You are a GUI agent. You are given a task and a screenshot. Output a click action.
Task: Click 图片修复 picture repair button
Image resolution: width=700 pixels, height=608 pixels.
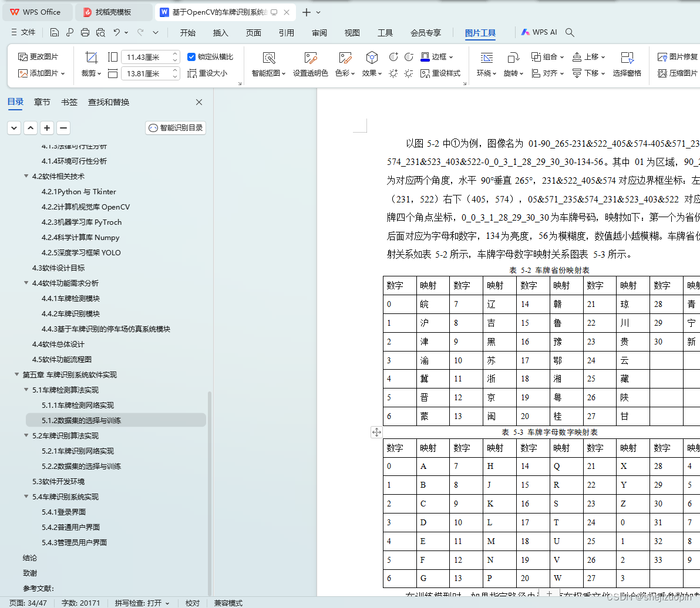pyautogui.click(x=677, y=57)
